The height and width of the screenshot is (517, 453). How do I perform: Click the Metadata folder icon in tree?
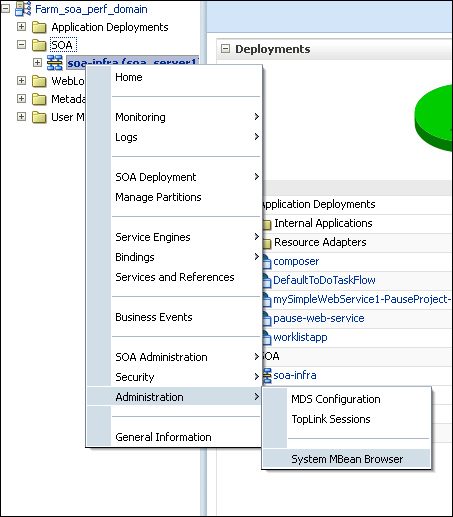[39, 99]
